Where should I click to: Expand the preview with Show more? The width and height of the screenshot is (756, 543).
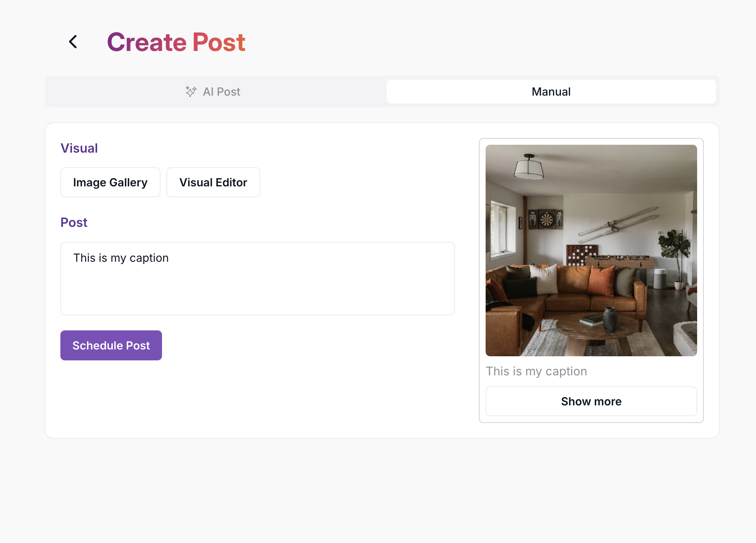[591, 401]
